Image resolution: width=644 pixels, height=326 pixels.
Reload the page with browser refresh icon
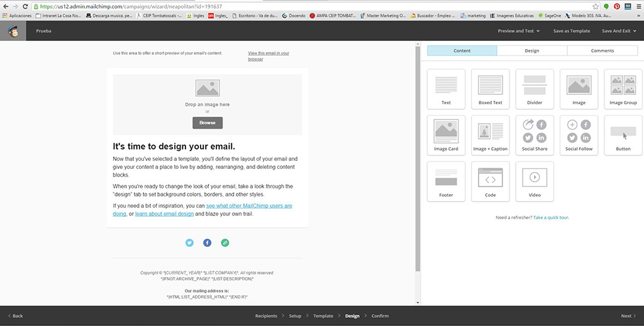coord(25,6)
